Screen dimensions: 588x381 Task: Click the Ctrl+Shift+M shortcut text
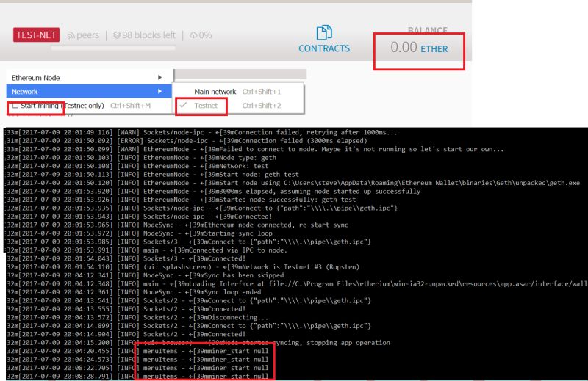[x=131, y=106]
